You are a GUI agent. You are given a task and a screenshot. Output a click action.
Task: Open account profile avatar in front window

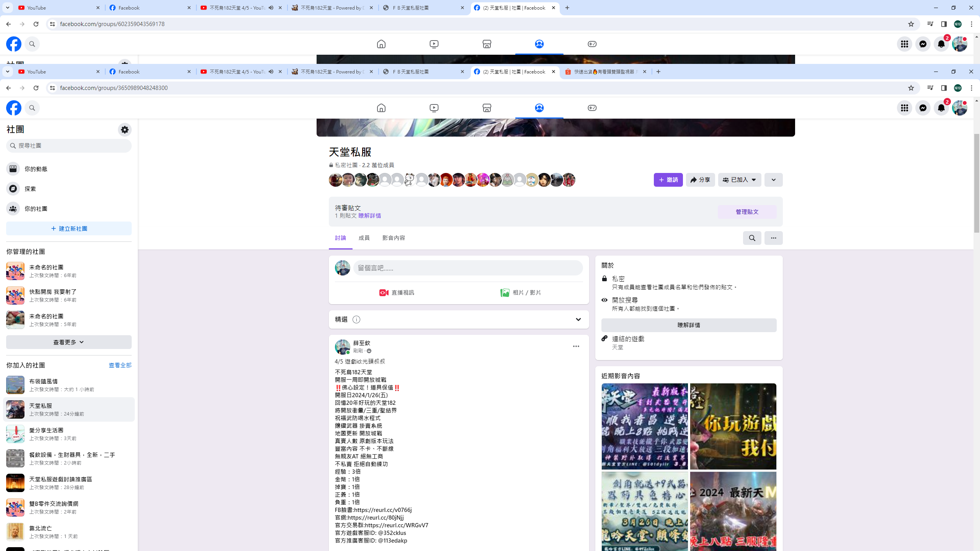coord(960,108)
